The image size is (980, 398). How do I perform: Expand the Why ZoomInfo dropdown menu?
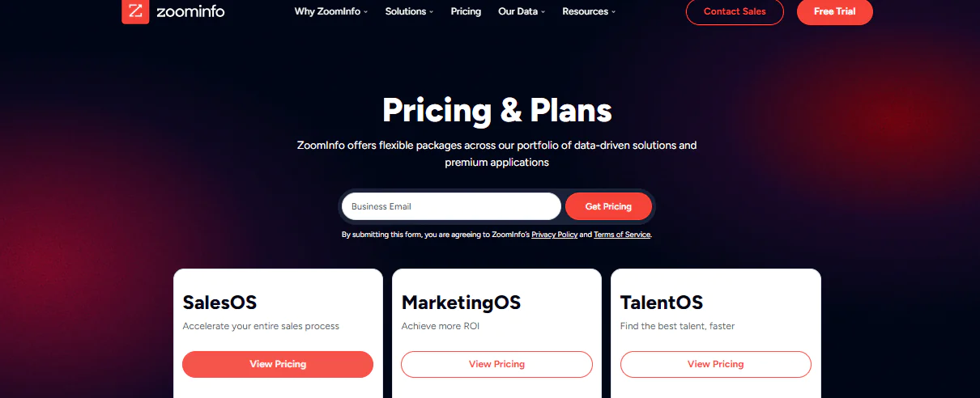pos(330,11)
